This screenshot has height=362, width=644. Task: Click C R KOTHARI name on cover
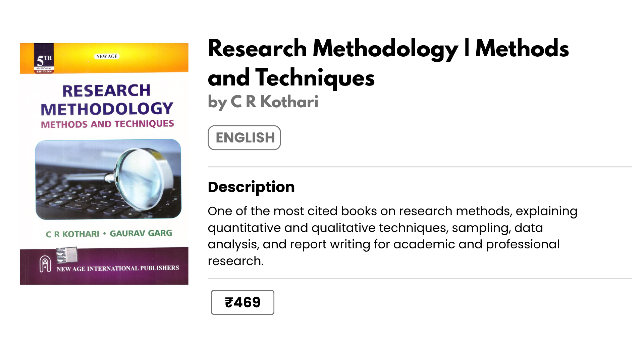(72, 234)
